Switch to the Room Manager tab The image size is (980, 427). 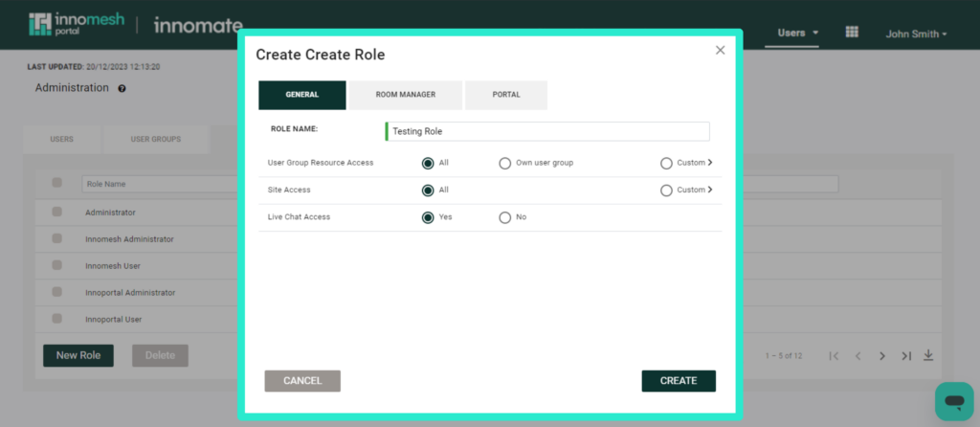click(406, 95)
